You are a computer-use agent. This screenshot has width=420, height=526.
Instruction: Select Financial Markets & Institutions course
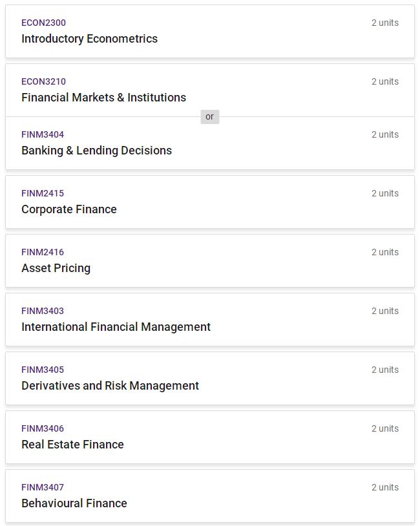pos(103,98)
